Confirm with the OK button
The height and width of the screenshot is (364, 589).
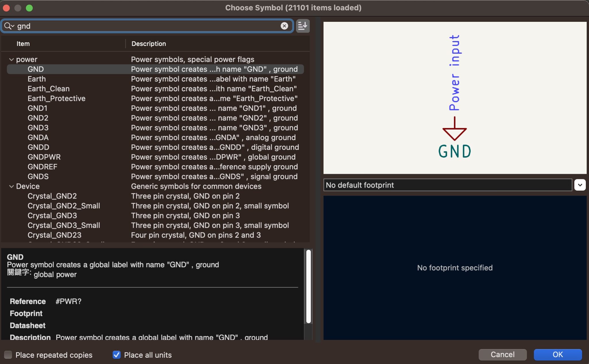[x=558, y=355]
